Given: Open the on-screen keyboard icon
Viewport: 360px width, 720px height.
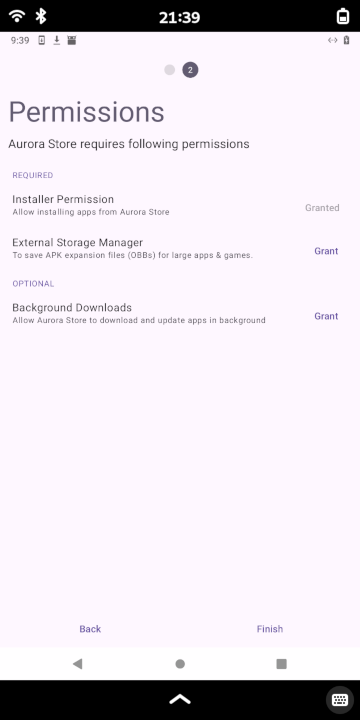Looking at the screenshot, I should point(340,700).
